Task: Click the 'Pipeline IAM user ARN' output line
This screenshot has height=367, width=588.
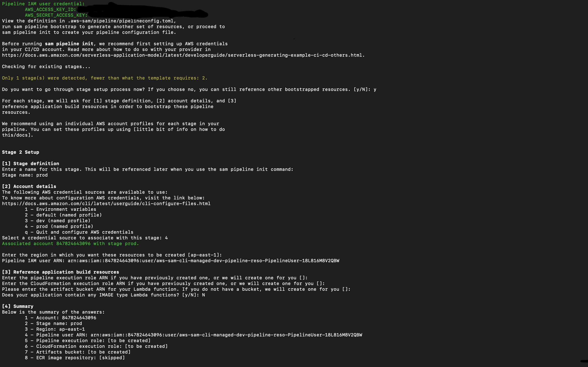Action: coord(170,261)
